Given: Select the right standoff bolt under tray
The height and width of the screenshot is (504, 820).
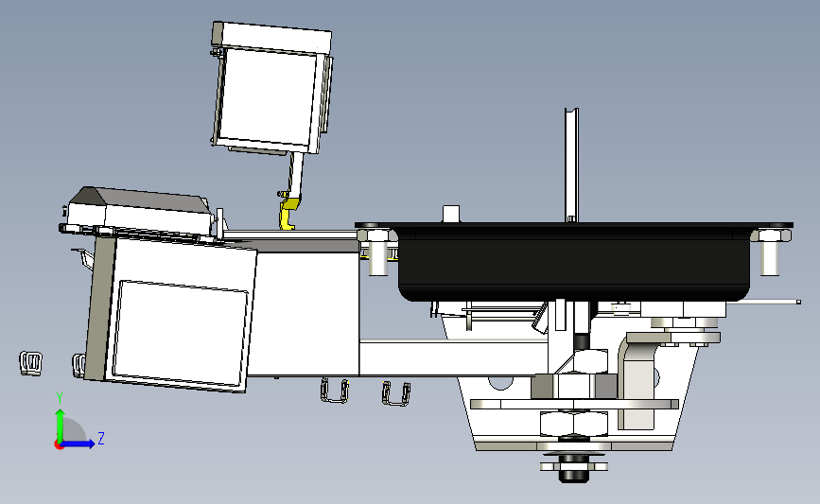Looking at the screenshot, I should [770, 252].
